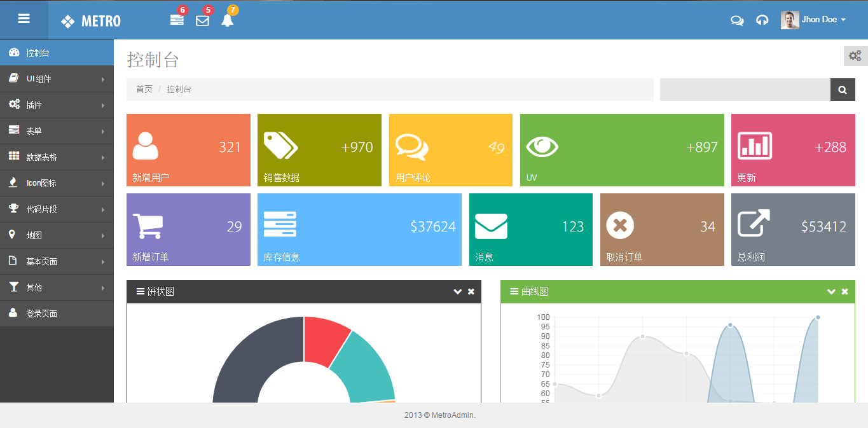868x428 pixels.
Task: Click 控制台 breadcrumb text
Action: point(179,89)
